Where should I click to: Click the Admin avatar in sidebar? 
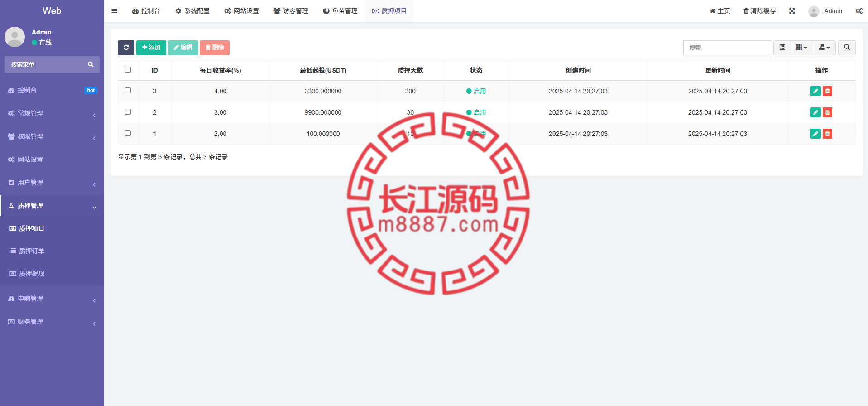14,37
